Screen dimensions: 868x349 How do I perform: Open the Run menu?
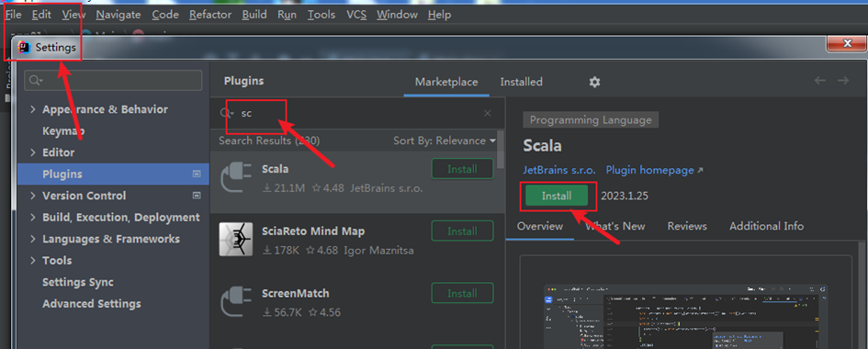(x=287, y=15)
